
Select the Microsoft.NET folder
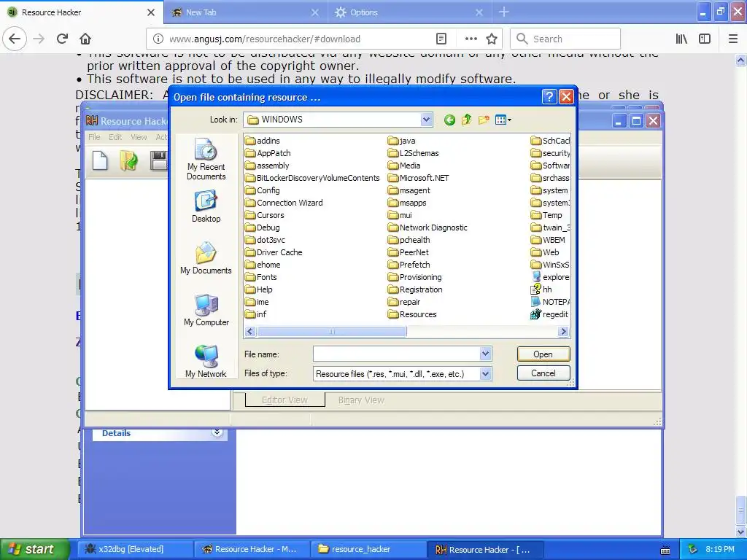[419, 178]
